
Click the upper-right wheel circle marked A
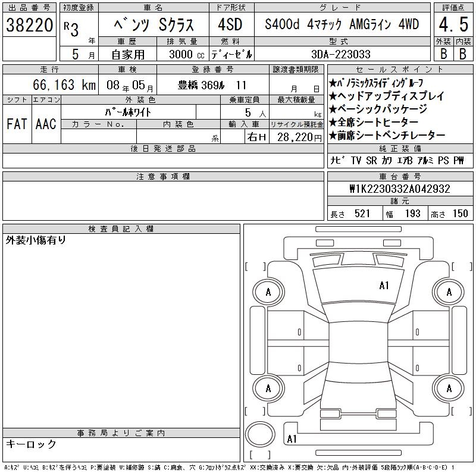[448, 292]
